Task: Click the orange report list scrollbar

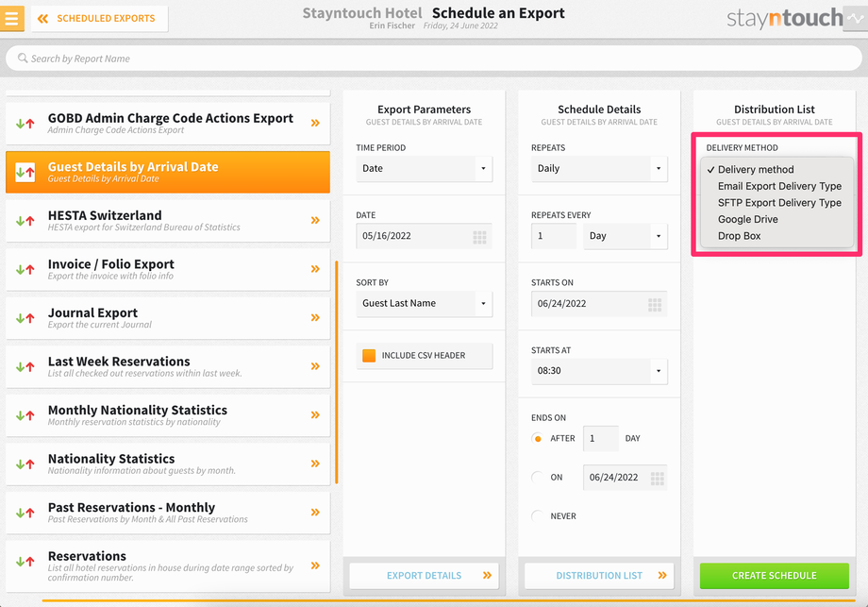Action: click(337, 372)
